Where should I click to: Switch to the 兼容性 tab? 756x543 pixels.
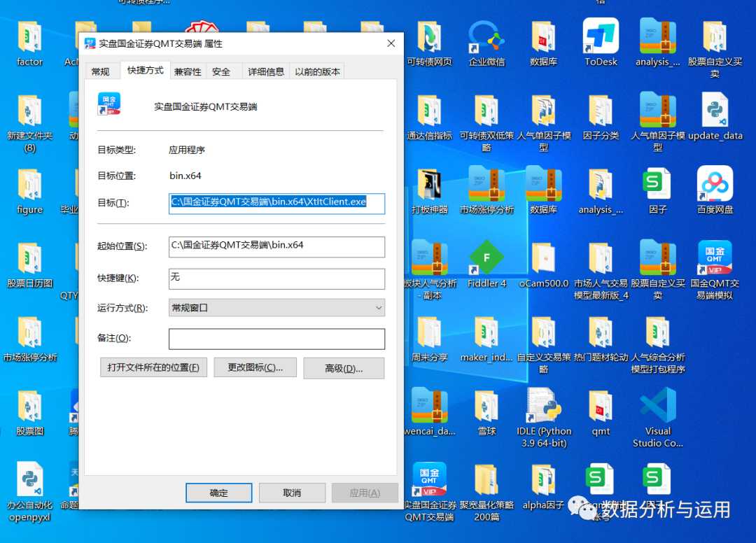[188, 72]
